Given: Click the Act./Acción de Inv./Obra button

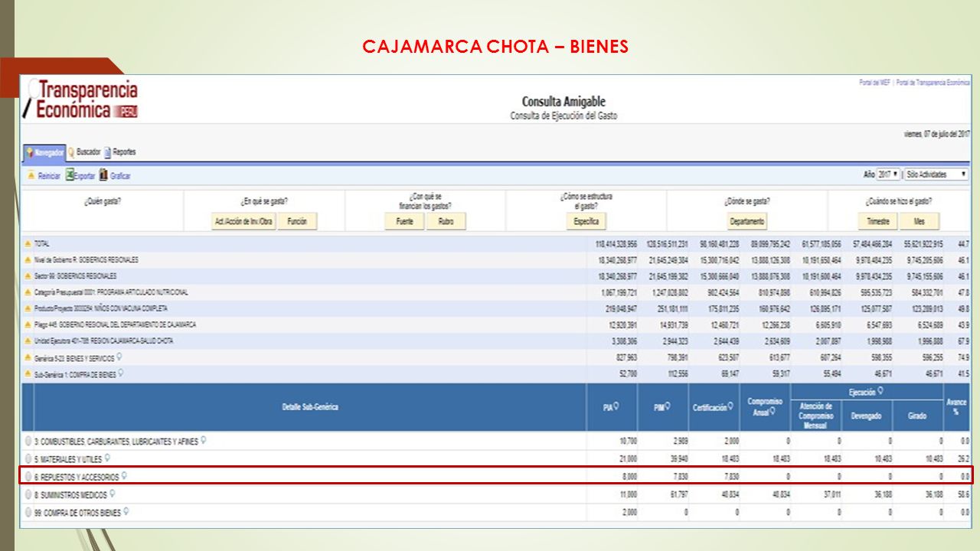Looking at the screenshot, I should coord(243,221).
